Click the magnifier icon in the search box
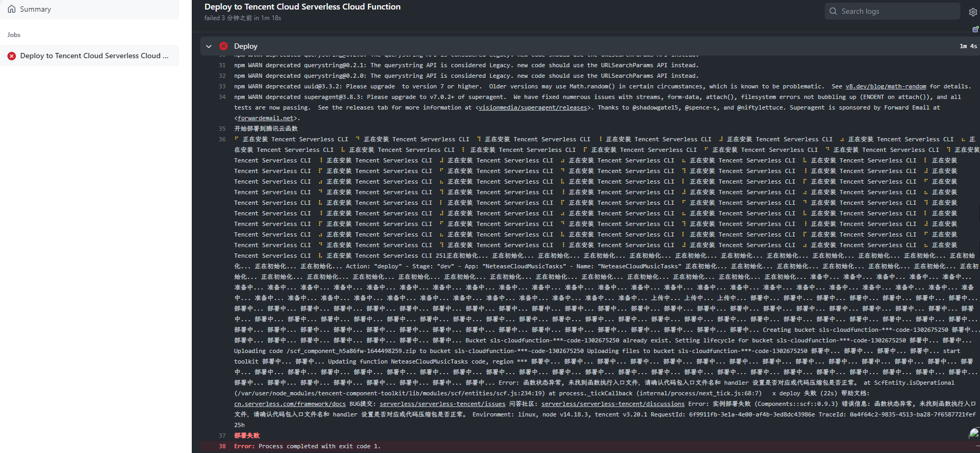The height and width of the screenshot is (453, 980). [x=833, y=11]
